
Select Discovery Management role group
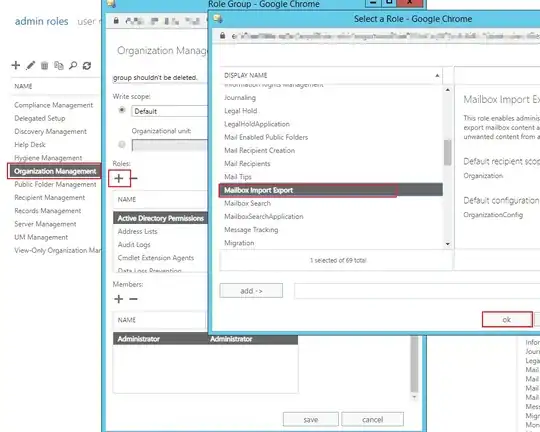(x=51, y=131)
